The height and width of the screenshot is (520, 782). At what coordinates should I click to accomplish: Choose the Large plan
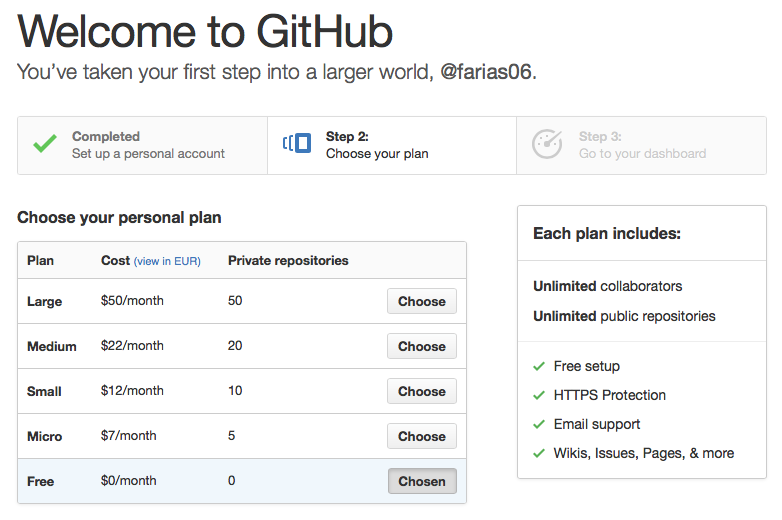(421, 301)
